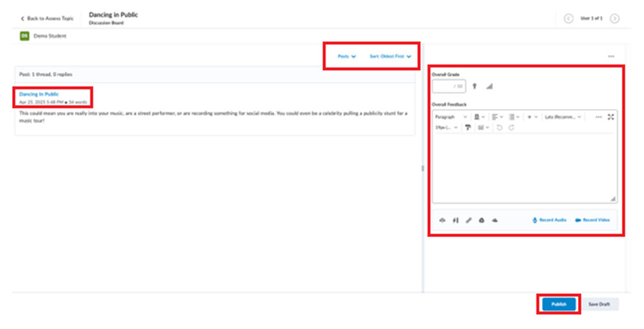Open more options above the grade panel
The width and height of the screenshot is (644, 329).
611,56
